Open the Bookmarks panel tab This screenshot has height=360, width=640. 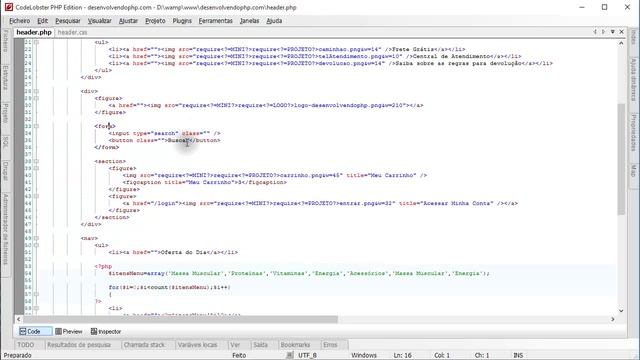[295, 345]
